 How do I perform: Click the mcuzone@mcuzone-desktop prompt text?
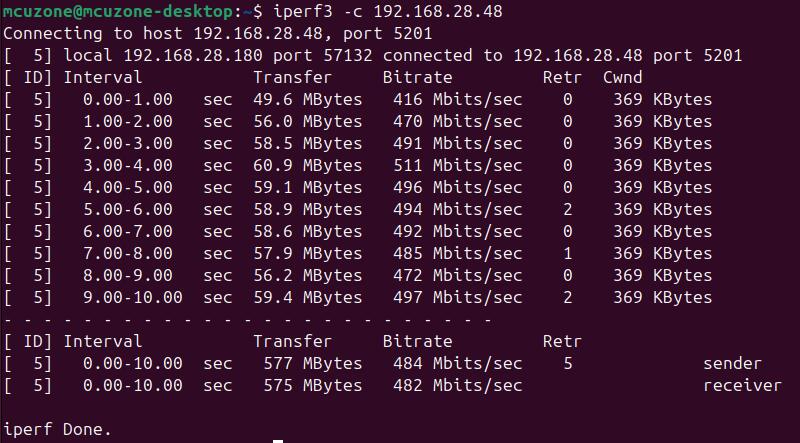(x=118, y=11)
